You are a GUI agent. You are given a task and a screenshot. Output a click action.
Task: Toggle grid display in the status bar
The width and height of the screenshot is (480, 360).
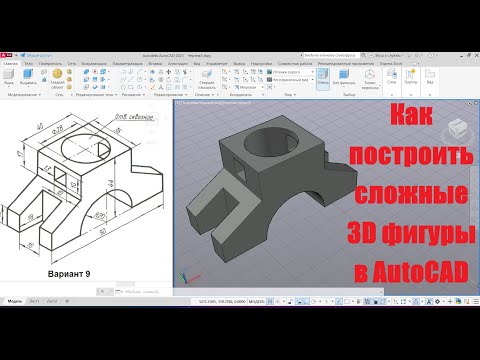pyautogui.click(x=270, y=301)
